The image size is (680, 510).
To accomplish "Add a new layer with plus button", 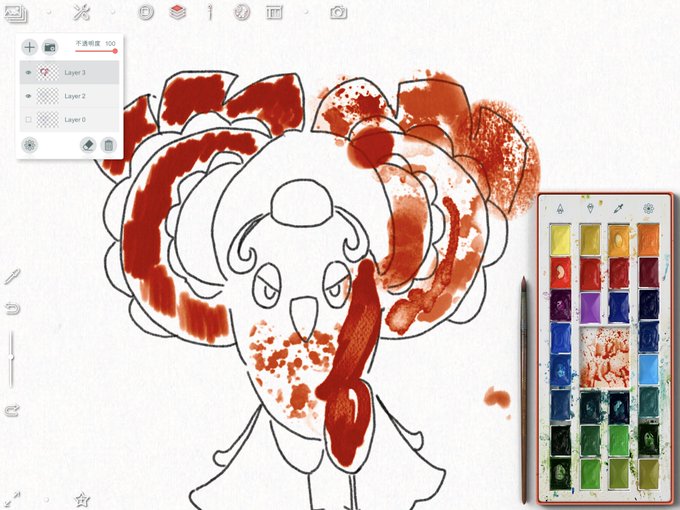I will tap(29, 47).
